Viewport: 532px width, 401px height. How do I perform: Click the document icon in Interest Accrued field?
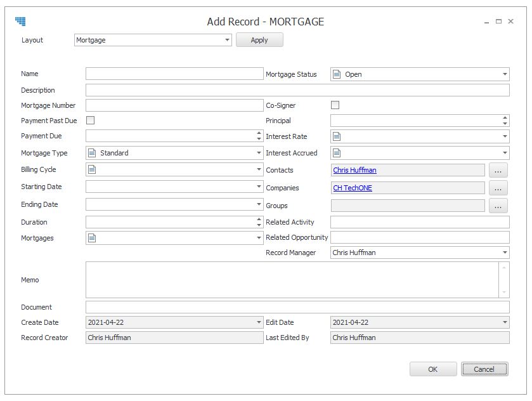tap(337, 153)
